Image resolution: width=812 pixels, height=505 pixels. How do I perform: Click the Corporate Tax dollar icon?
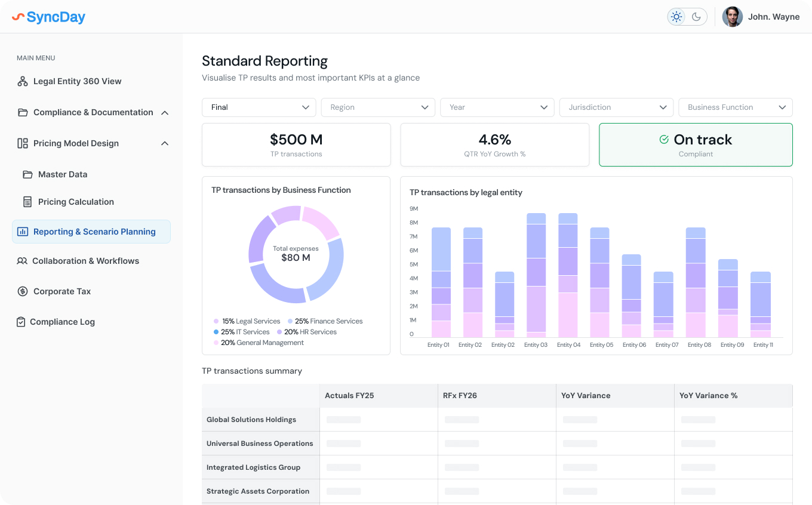[x=23, y=291]
